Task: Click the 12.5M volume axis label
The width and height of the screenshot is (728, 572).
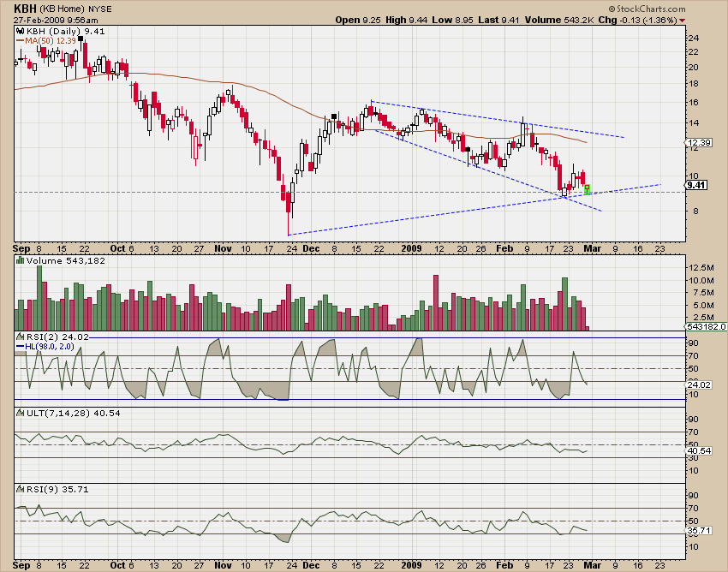Action: [x=701, y=267]
